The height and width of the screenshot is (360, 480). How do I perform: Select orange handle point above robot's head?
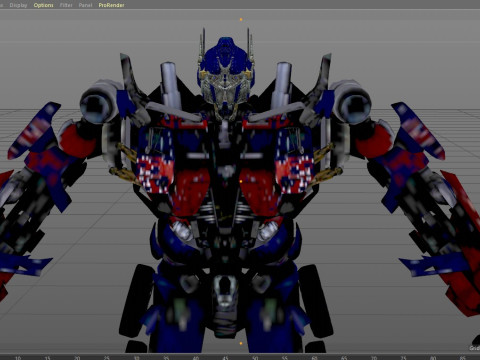point(241,20)
